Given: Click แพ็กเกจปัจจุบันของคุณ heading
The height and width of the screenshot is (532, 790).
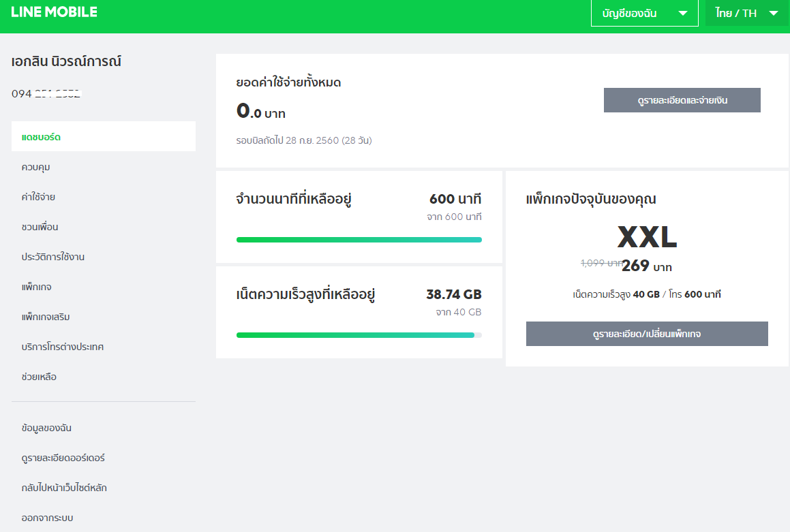Looking at the screenshot, I should pos(591,199).
